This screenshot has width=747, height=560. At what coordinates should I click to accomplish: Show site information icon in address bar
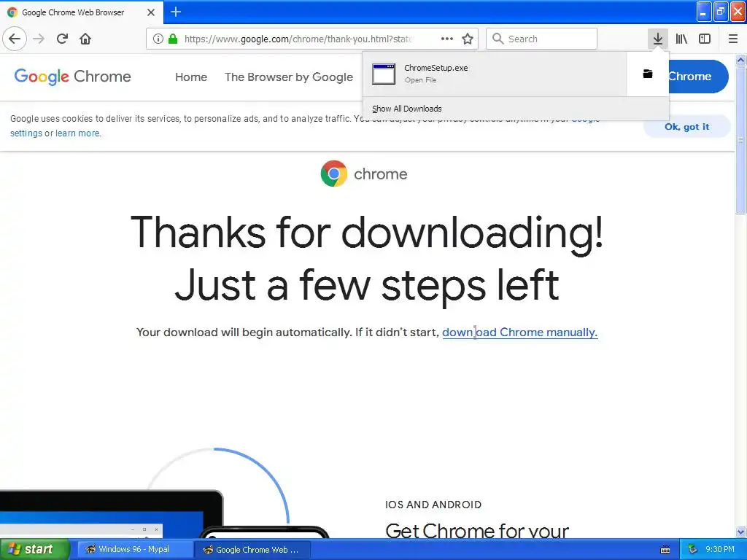pyautogui.click(x=158, y=39)
